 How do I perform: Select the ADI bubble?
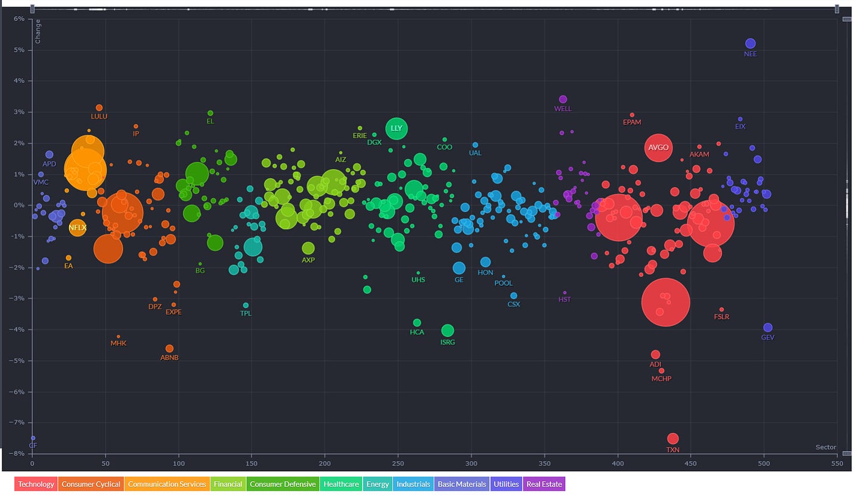tap(656, 354)
